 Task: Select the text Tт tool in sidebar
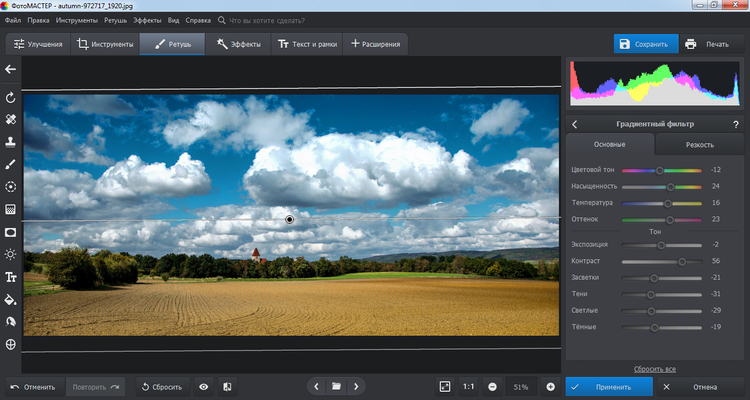[11, 277]
